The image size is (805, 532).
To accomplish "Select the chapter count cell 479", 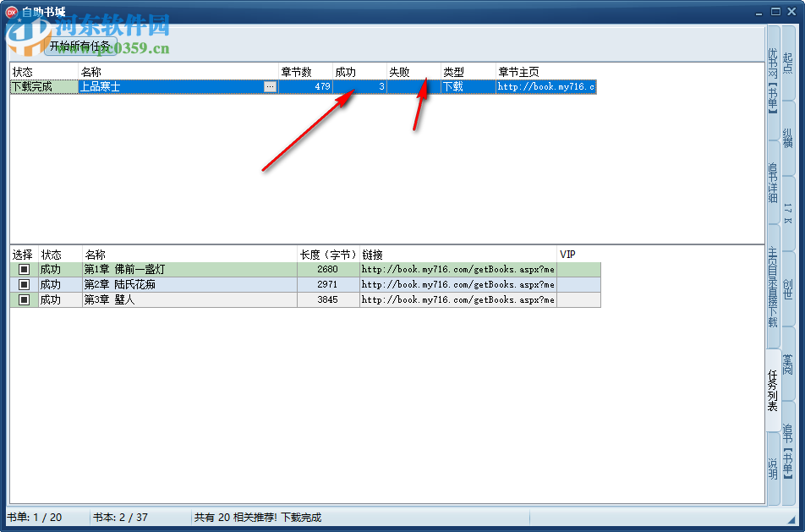I will click(305, 87).
